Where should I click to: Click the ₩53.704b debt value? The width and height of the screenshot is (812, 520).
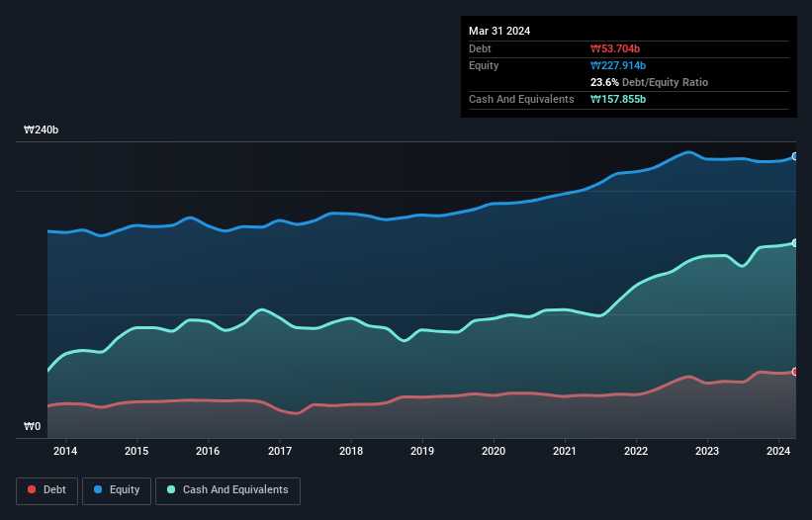pyautogui.click(x=615, y=48)
